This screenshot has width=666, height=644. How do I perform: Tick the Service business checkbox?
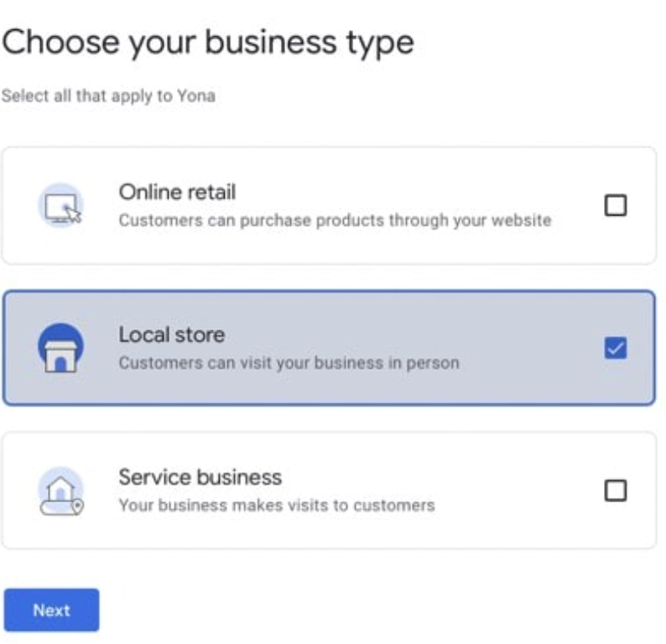(616, 491)
